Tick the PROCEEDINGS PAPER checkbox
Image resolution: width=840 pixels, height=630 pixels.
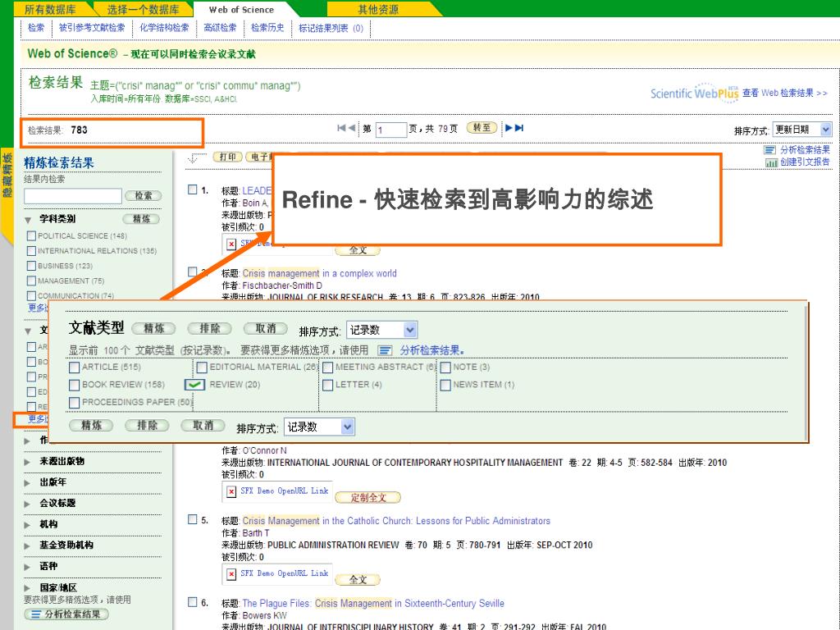coord(75,403)
